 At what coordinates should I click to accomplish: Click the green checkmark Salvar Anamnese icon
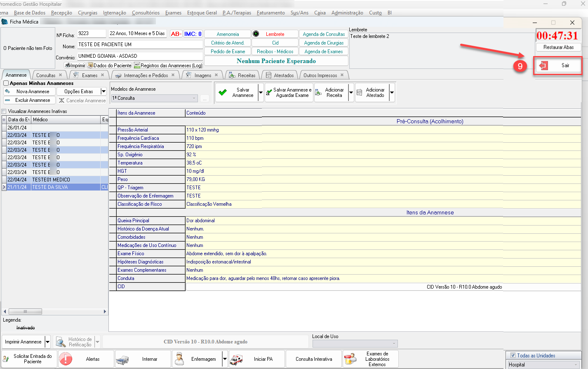(x=223, y=92)
